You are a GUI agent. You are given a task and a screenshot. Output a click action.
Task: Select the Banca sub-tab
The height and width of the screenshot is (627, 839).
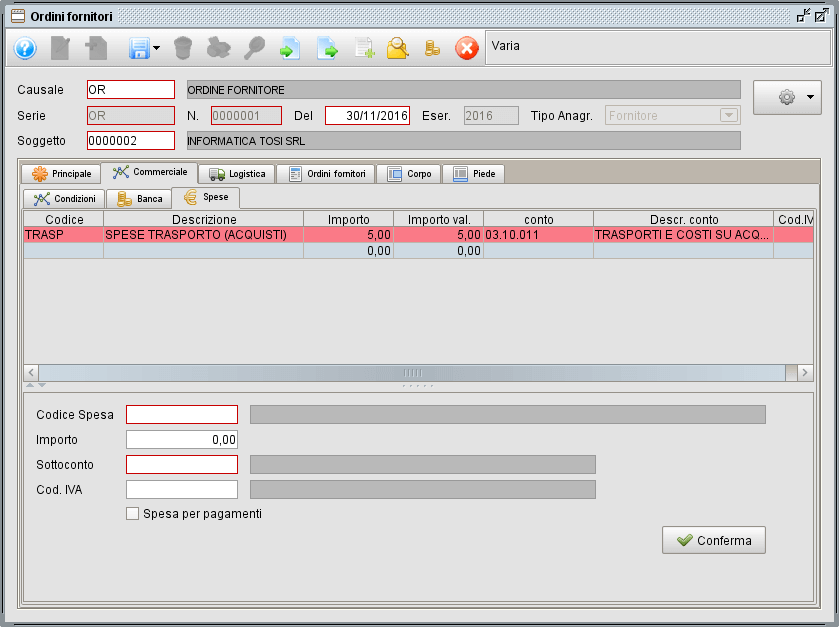(139, 198)
